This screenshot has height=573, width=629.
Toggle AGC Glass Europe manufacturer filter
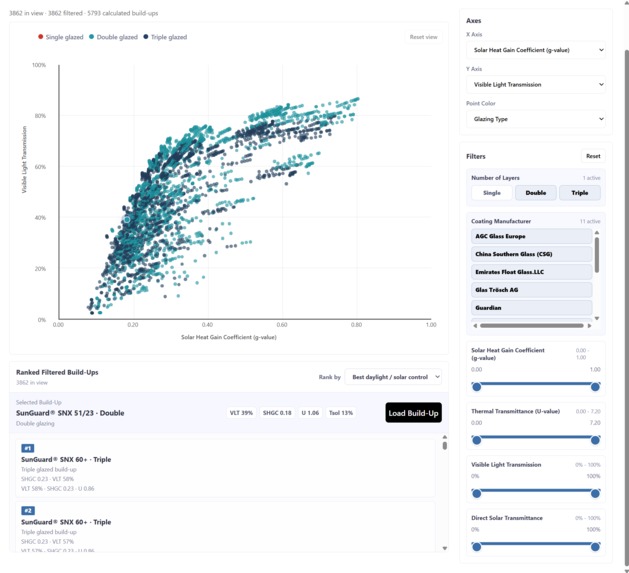(x=532, y=236)
